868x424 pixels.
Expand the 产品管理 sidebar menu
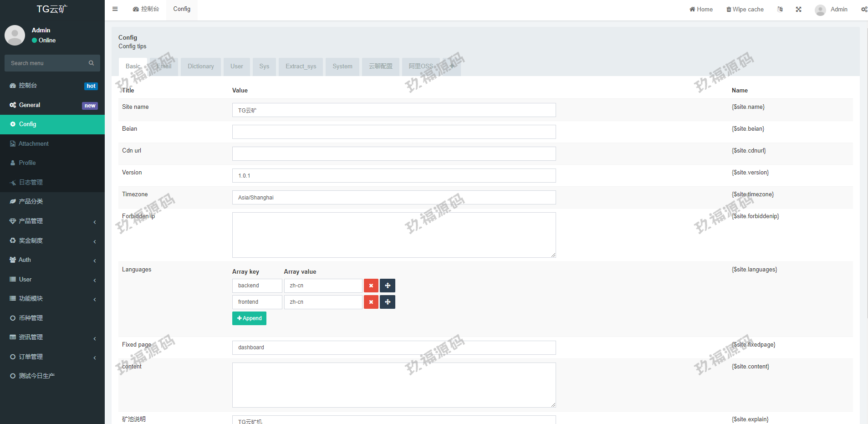tap(52, 221)
